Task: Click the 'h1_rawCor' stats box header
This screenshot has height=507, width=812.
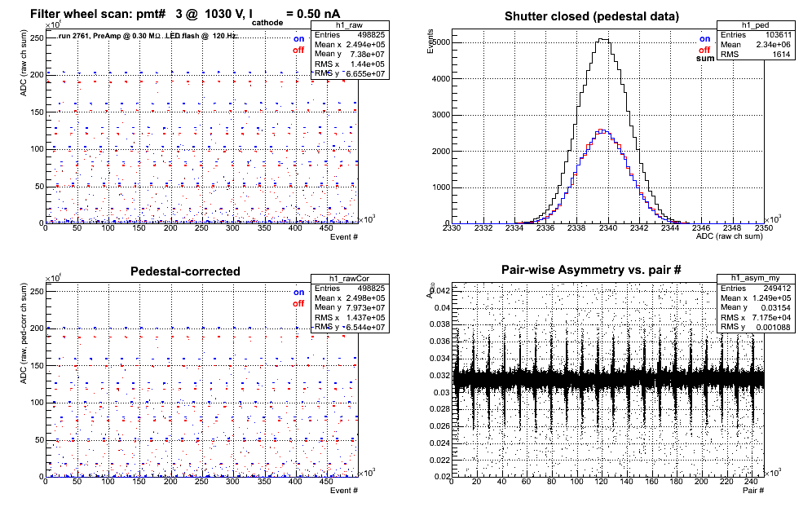Action: 350,279
